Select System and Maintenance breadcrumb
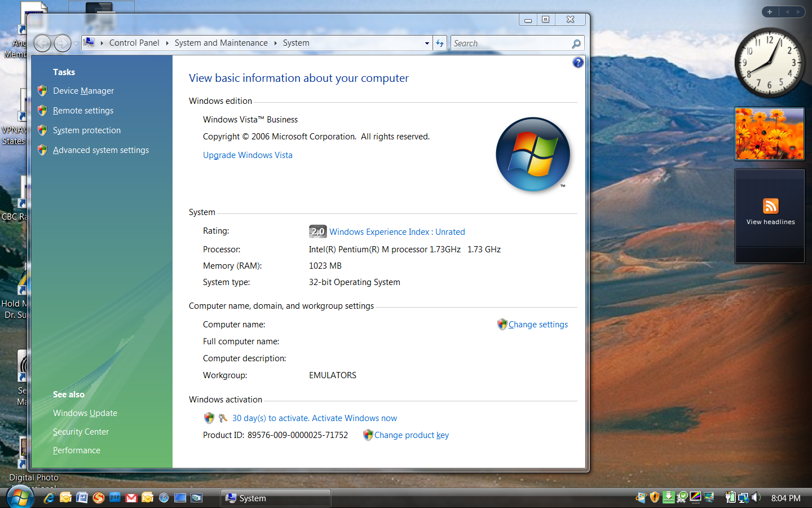Image resolution: width=812 pixels, height=508 pixels. tap(221, 43)
